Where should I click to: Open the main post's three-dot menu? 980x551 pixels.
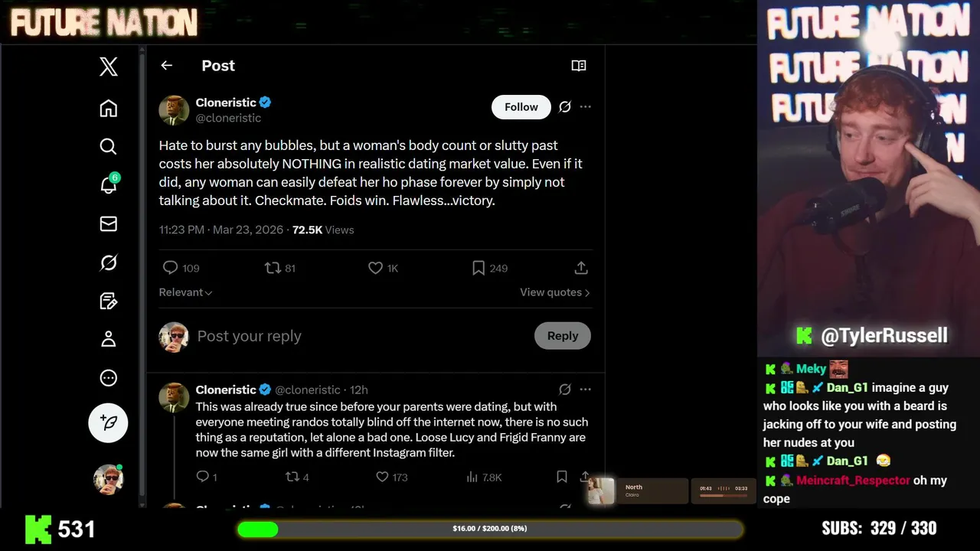[586, 107]
